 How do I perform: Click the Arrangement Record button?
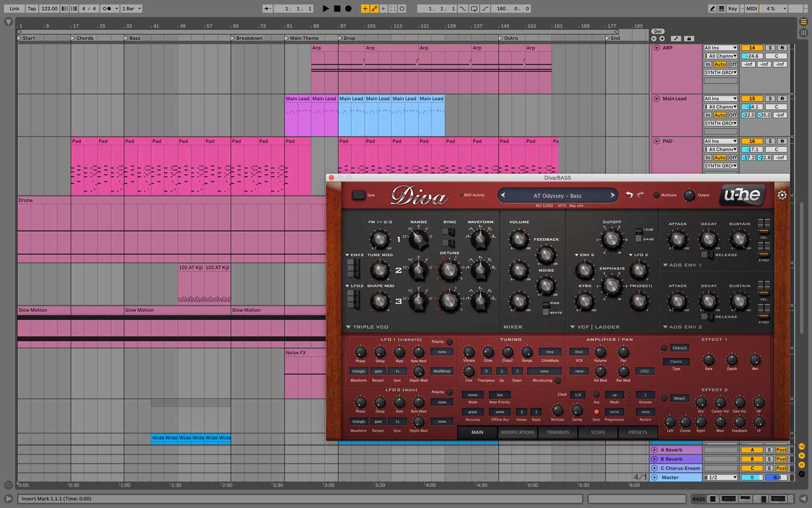pos(349,9)
